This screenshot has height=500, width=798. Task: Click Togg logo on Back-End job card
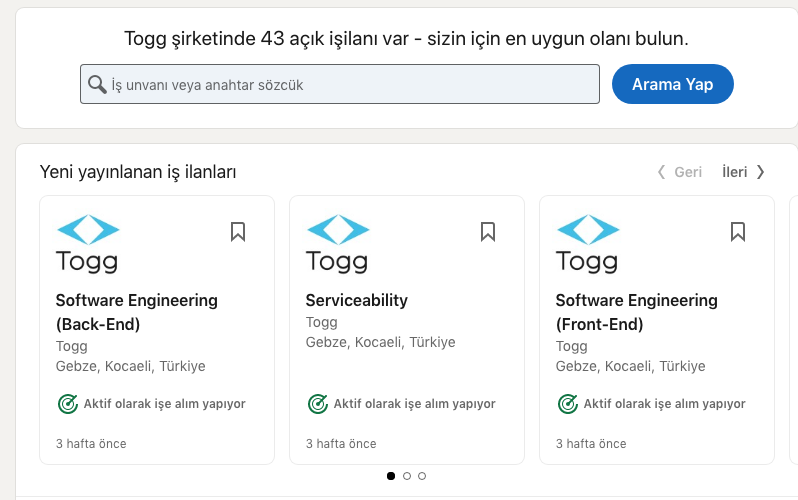point(87,244)
